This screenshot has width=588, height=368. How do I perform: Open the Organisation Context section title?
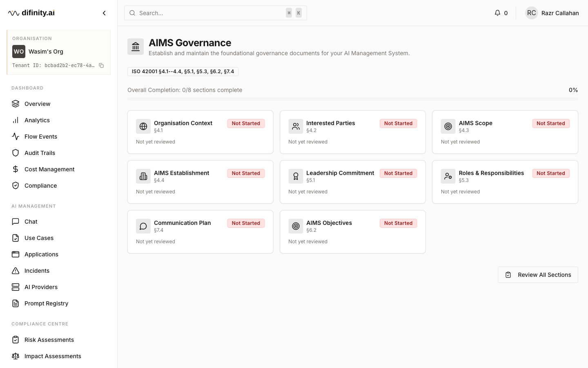click(183, 123)
